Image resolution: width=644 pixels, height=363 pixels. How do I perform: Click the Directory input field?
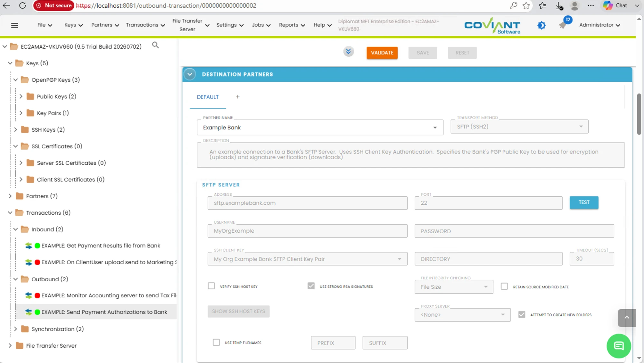click(x=488, y=259)
